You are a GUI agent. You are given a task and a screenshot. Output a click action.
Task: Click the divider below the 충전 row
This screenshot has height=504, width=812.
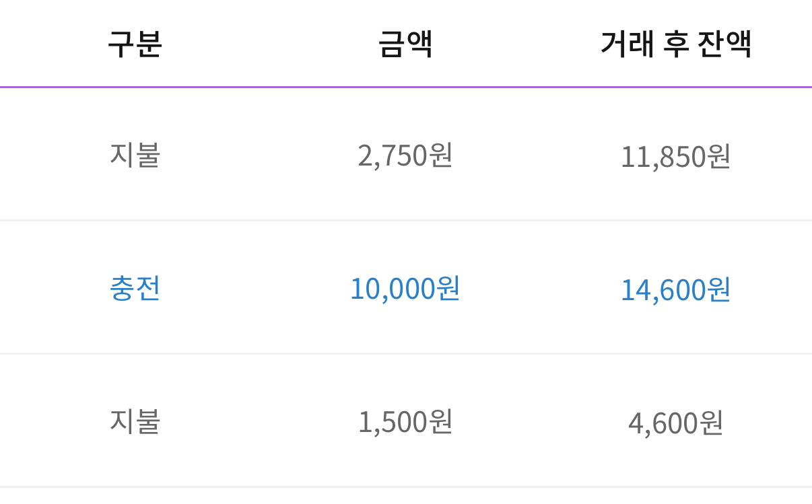[x=406, y=353]
